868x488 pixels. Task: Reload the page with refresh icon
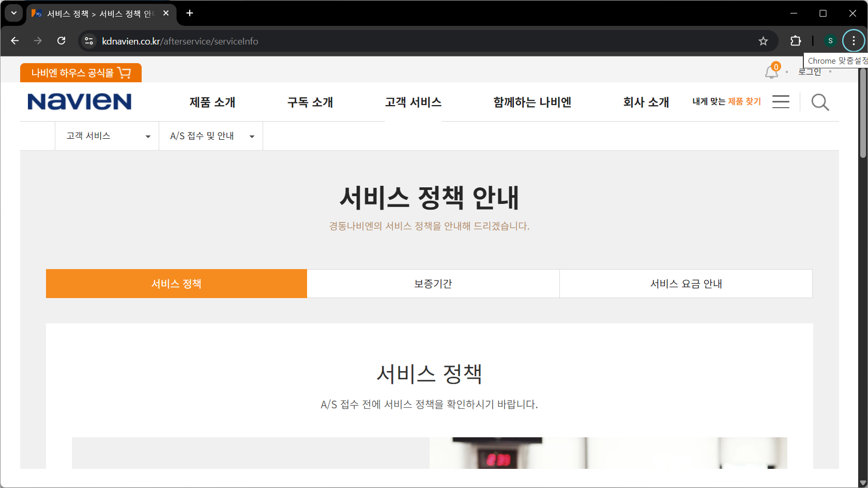coord(61,41)
